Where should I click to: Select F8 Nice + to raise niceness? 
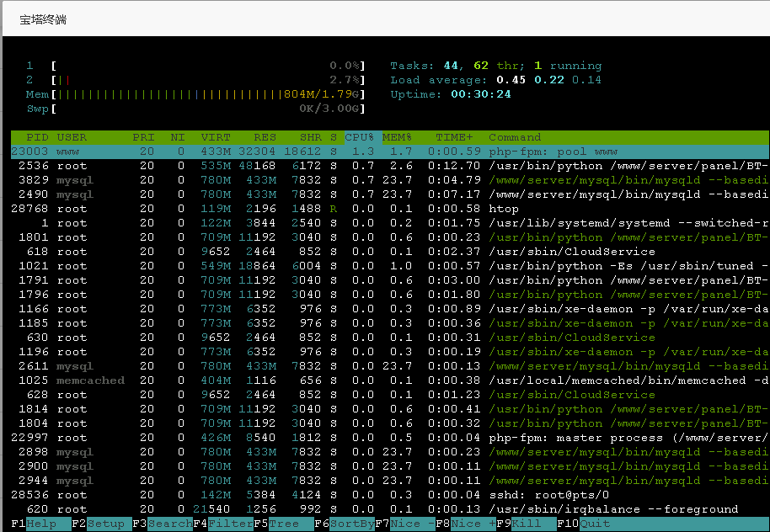[x=466, y=524]
